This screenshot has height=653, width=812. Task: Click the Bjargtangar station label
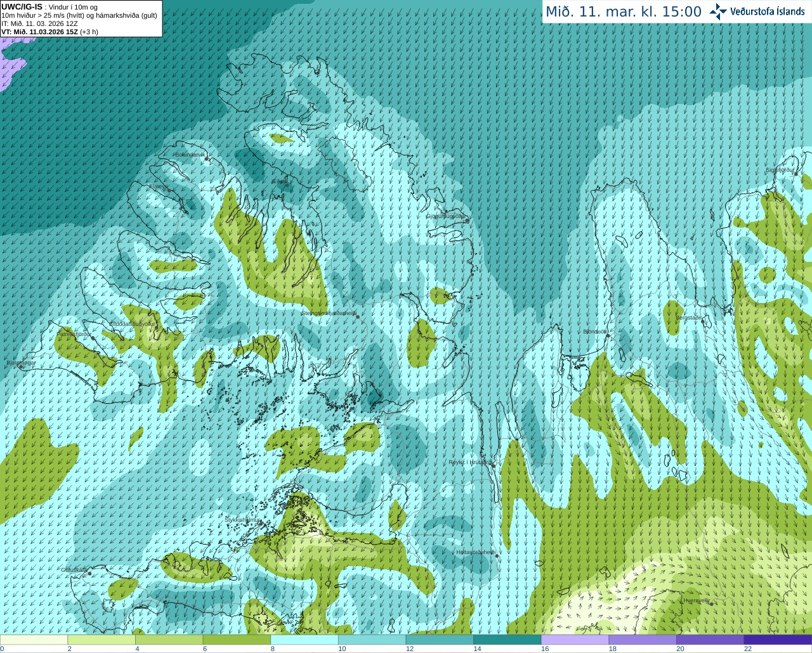(x=21, y=363)
